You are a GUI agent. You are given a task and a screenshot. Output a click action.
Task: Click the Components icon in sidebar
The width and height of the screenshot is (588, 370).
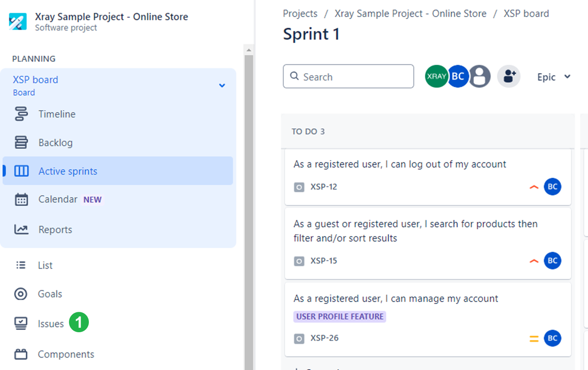click(21, 354)
